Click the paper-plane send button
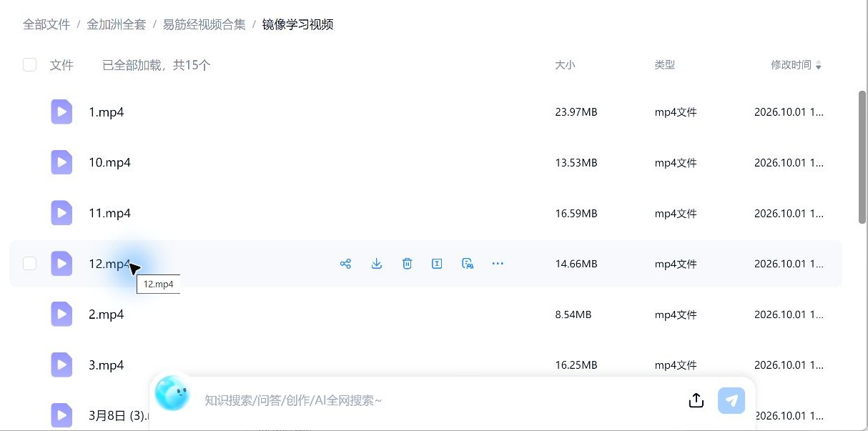 [731, 400]
